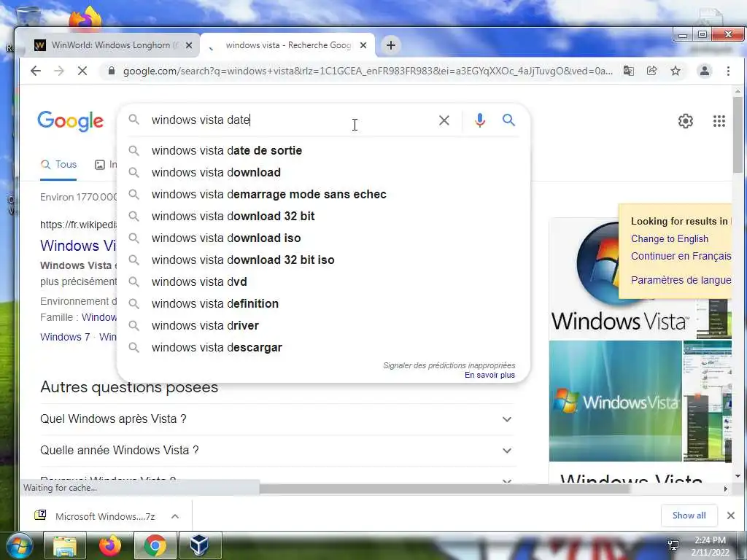Choose suggestion windows vista date de sortie
The height and width of the screenshot is (560, 747).
(x=323, y=150)
